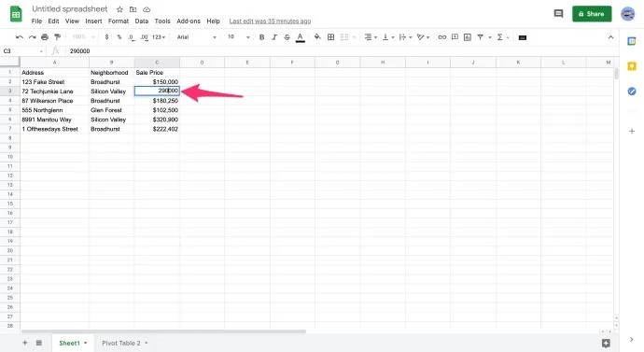Screen dimensions: 644x352
Task: Click the Create a filter icon
Action: tap(480, 37)
